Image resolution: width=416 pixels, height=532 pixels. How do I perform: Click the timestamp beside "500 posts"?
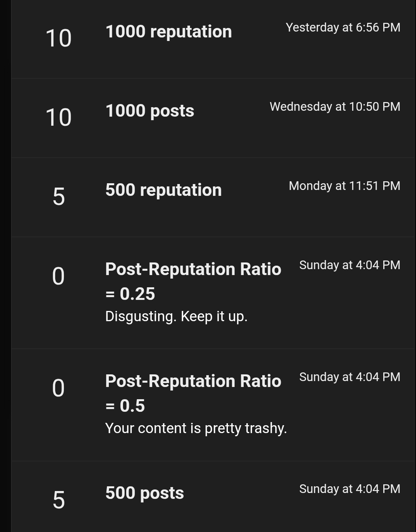click(x=349, y=489)
